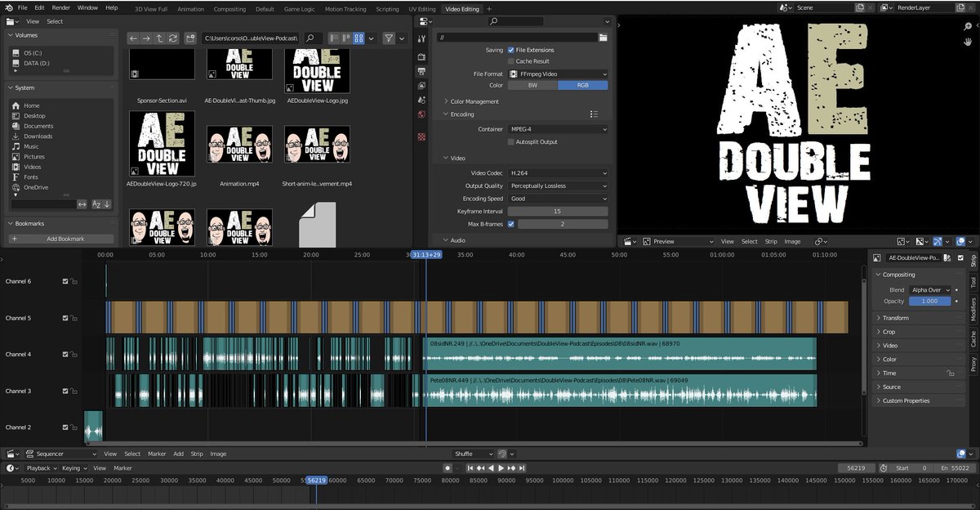This screenshot has width=980, height=510.
Task: Open File Format dropdown
Action: point(558,74)
